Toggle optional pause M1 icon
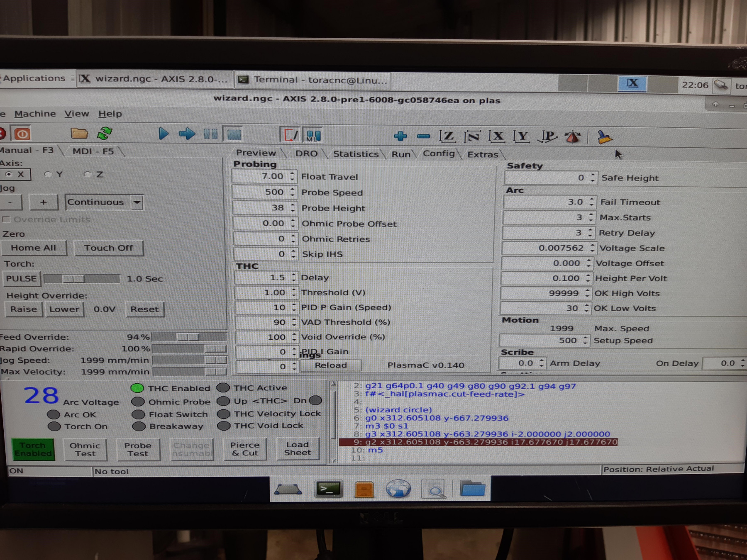 [x=313, y=136]
